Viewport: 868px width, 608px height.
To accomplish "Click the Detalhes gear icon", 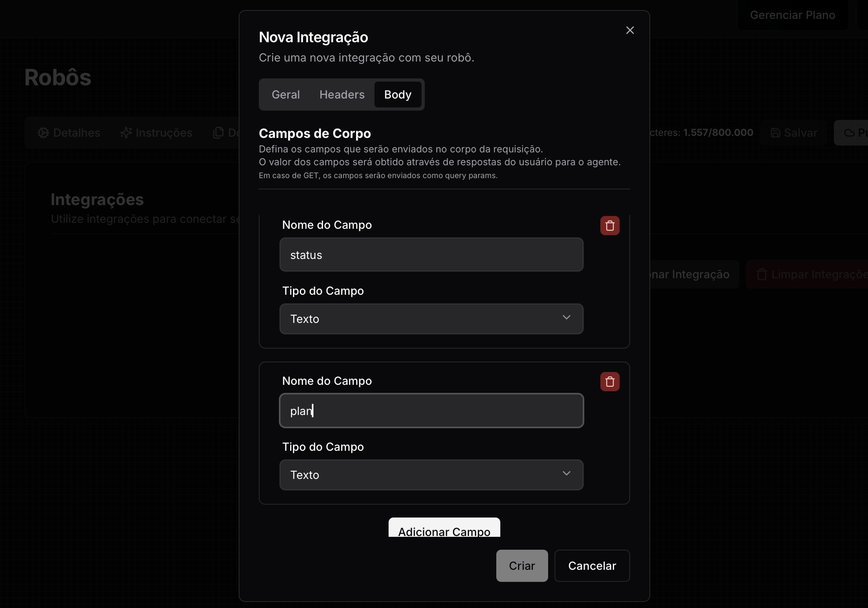I will (43, 133).
